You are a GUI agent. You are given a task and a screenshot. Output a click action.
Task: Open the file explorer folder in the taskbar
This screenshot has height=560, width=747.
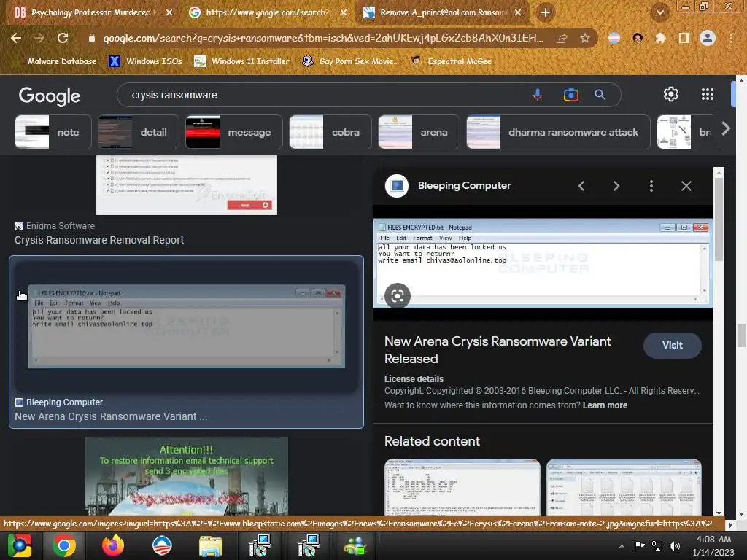(211, 546)
